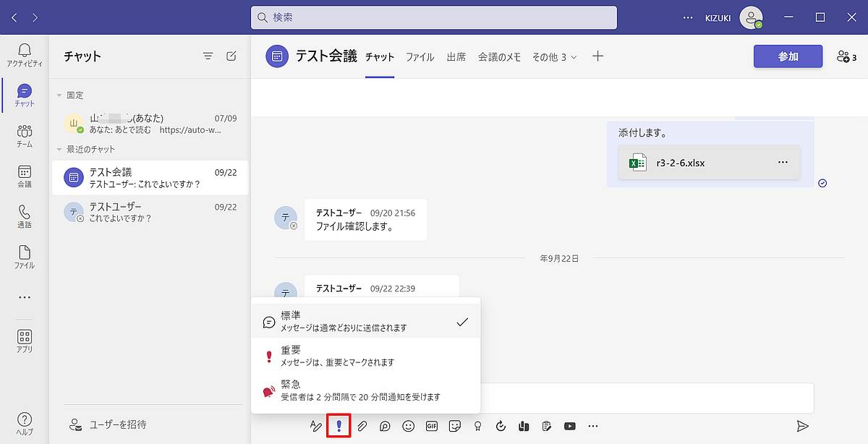
Task: Open the GIF picker
Action: click(432, 426)
